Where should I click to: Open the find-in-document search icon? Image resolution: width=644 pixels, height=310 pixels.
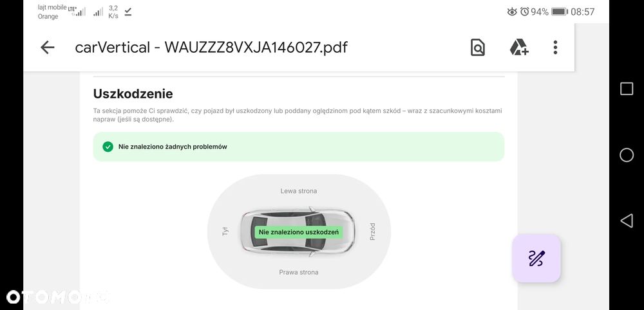coord(477,47)
